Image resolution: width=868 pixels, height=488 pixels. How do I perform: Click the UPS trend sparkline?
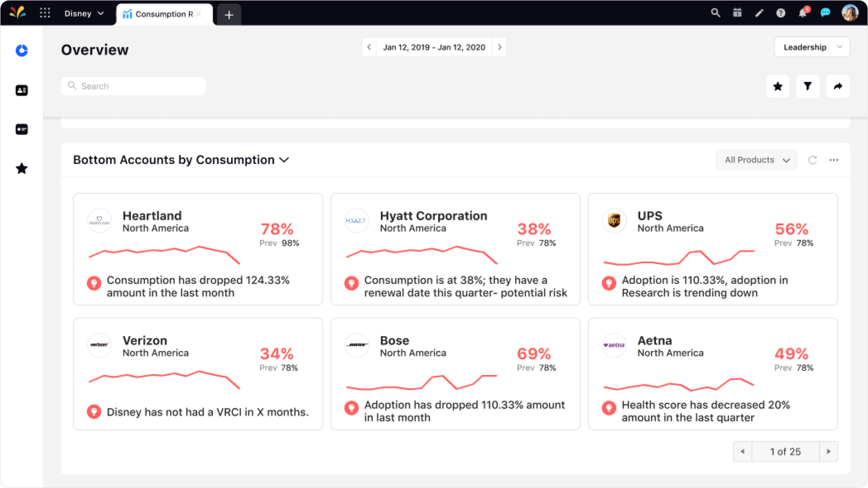679,258
